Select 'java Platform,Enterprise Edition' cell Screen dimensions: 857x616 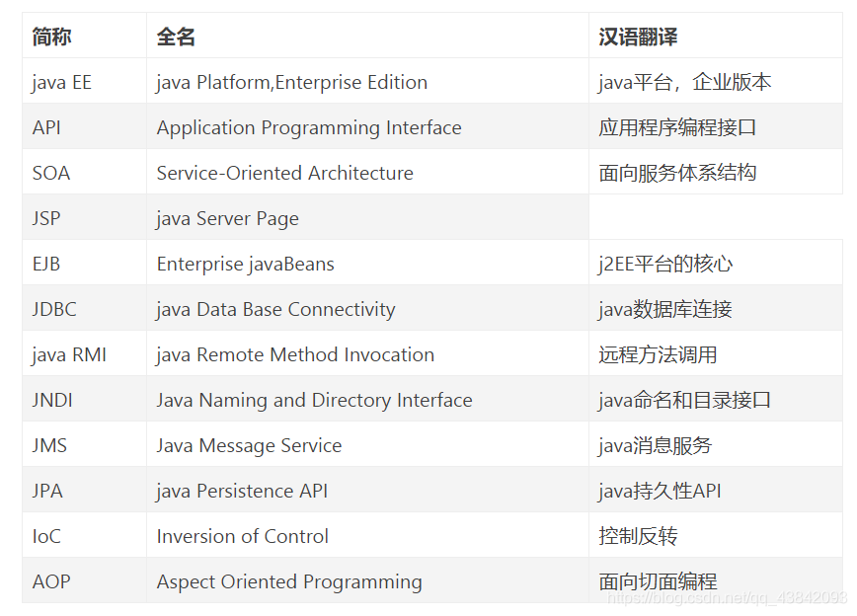tap(367, 81)
